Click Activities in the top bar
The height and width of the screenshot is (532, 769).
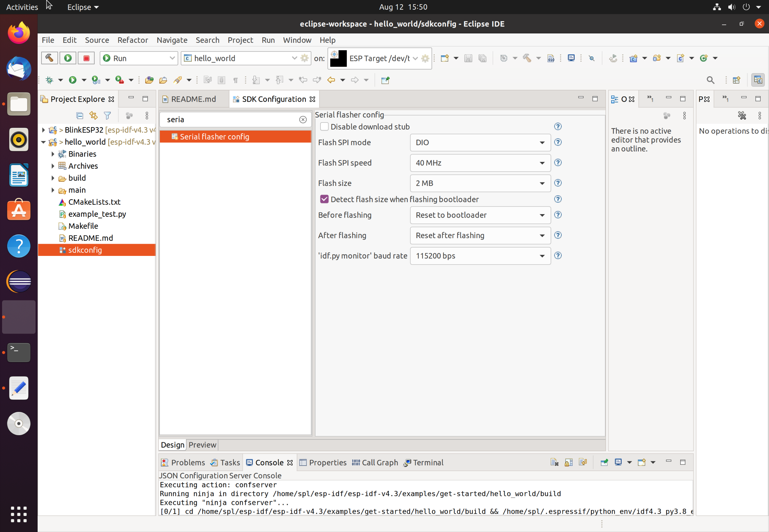coord(22,7)
